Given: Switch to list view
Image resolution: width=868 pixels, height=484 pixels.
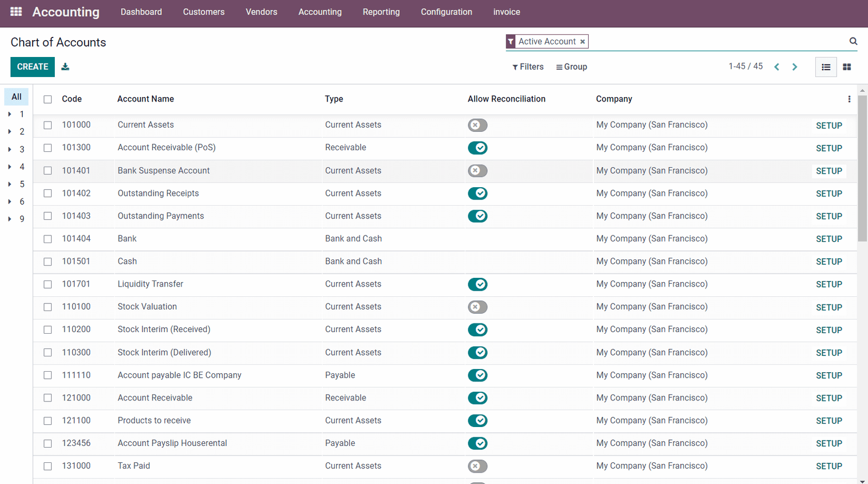Looking at the screenshot, I should pos(826,67).
